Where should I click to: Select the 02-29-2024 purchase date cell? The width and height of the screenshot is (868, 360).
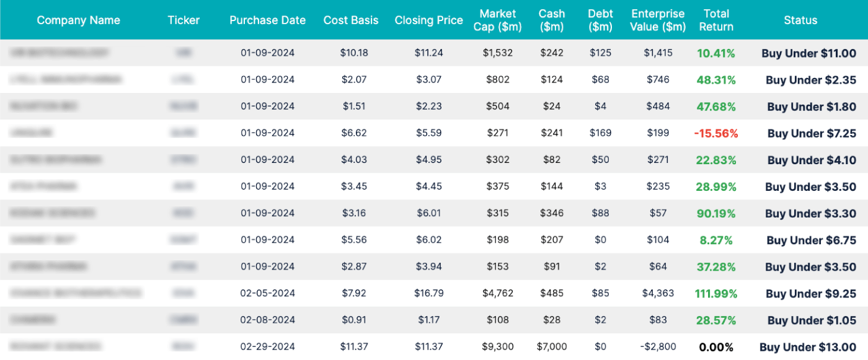[267, 347]
